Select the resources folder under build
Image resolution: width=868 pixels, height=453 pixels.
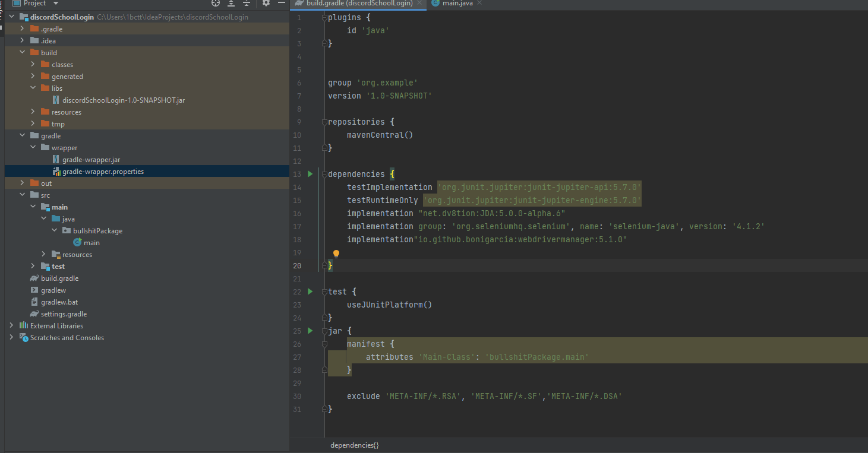coord(147,112)
